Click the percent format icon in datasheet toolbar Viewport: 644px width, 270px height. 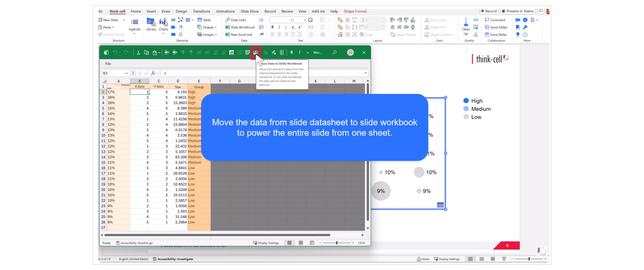[x=265, y=52]
